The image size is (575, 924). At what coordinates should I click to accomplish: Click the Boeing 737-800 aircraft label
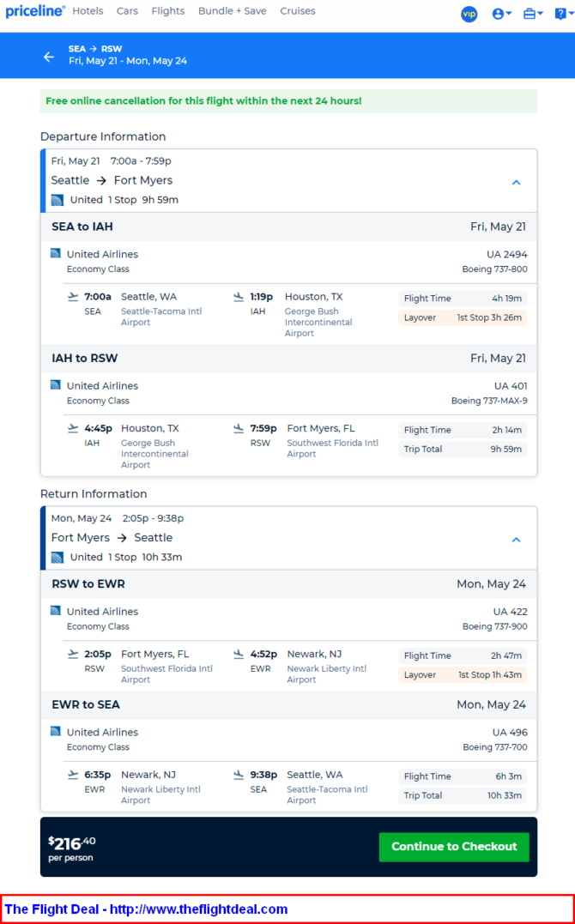tap(495, 269)
